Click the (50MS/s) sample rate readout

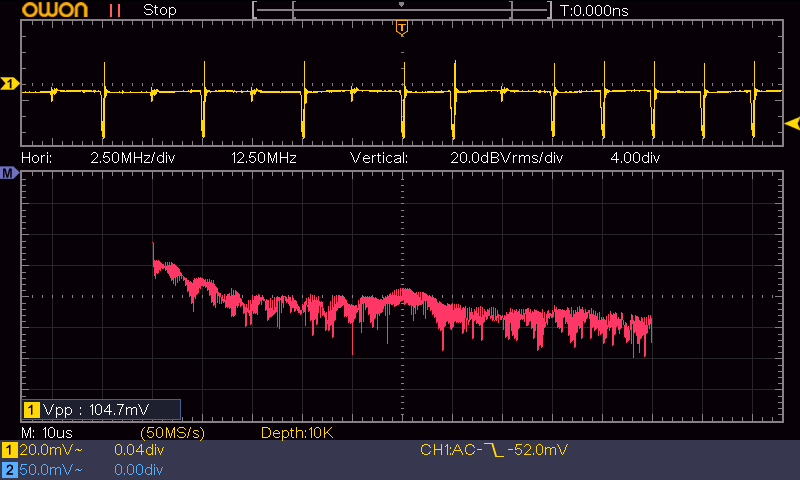172,433
